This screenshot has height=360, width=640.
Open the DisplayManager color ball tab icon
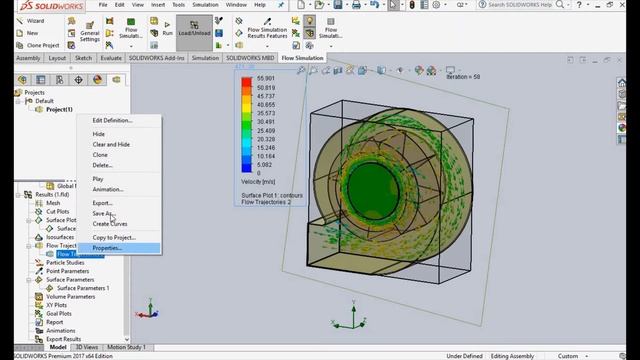[x=97, y=79]
